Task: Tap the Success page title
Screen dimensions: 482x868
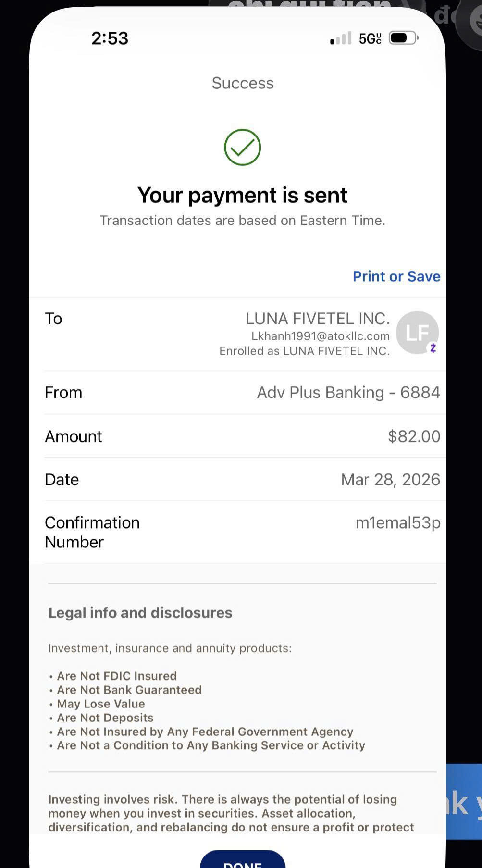Action: 243,83
